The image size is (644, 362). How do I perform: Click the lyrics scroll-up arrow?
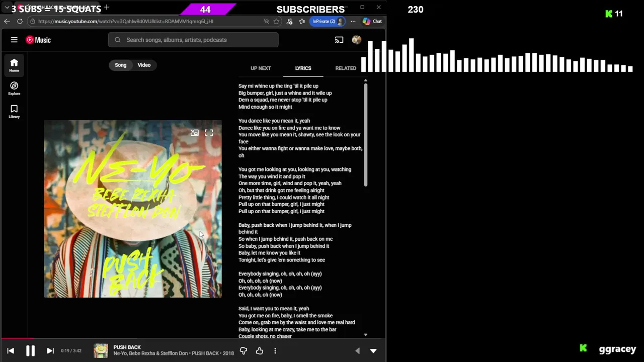366,80
